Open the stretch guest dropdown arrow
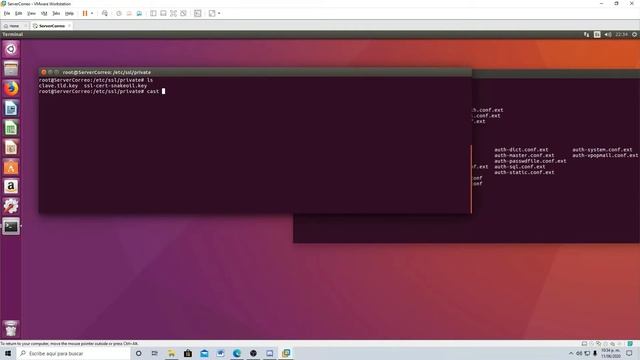This screenshot has width=640, height=360. pyautogui.click(x=219, y=13)
